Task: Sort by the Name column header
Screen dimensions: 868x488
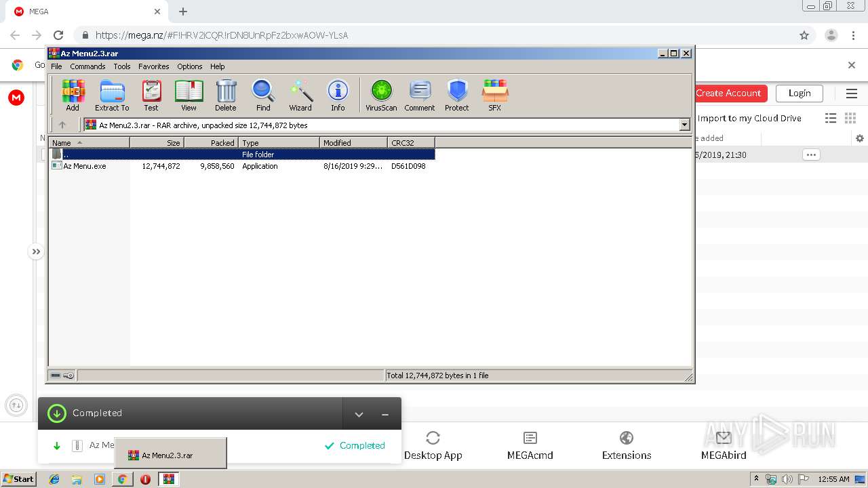Action: (x=89, y=142)
